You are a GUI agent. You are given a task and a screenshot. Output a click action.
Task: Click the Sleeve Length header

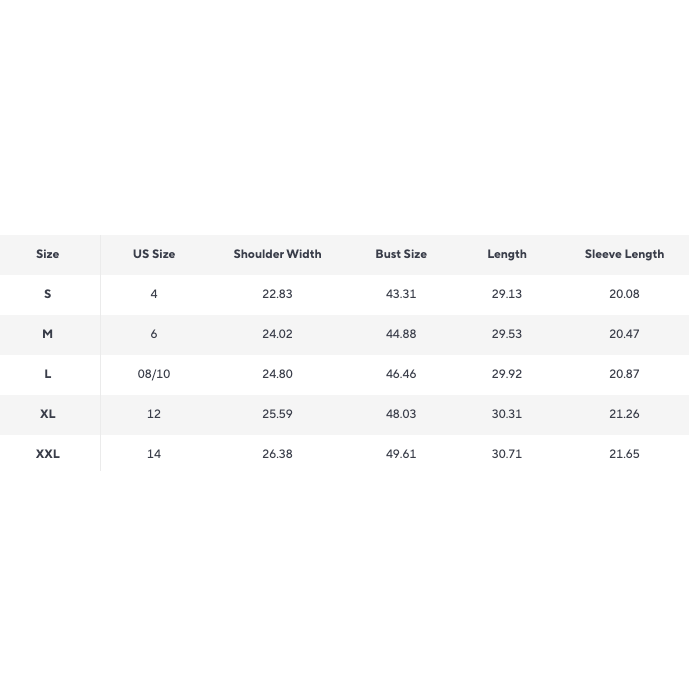tap(624, 254)
